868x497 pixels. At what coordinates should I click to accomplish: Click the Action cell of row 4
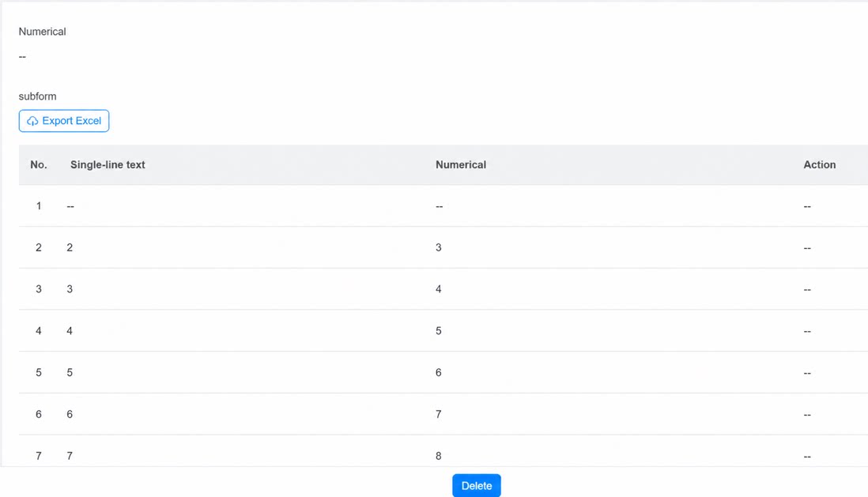[807, 332]
